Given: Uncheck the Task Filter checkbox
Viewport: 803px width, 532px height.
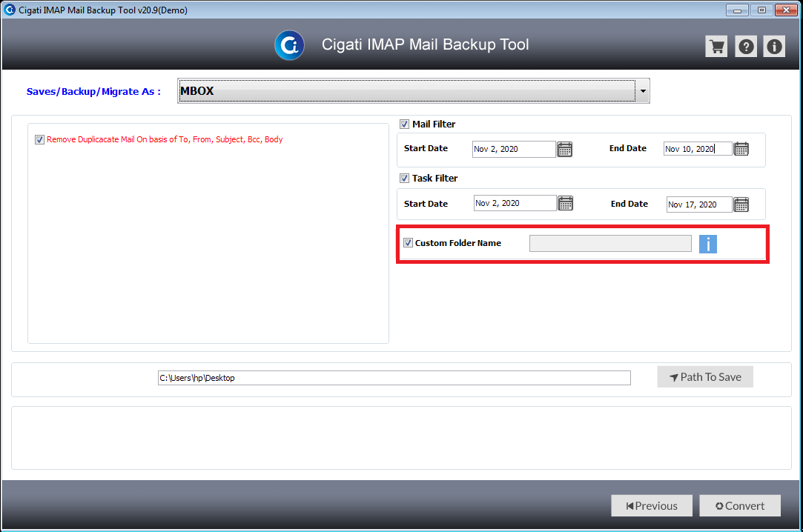Looking at the screenshot, I should point(404,178).
